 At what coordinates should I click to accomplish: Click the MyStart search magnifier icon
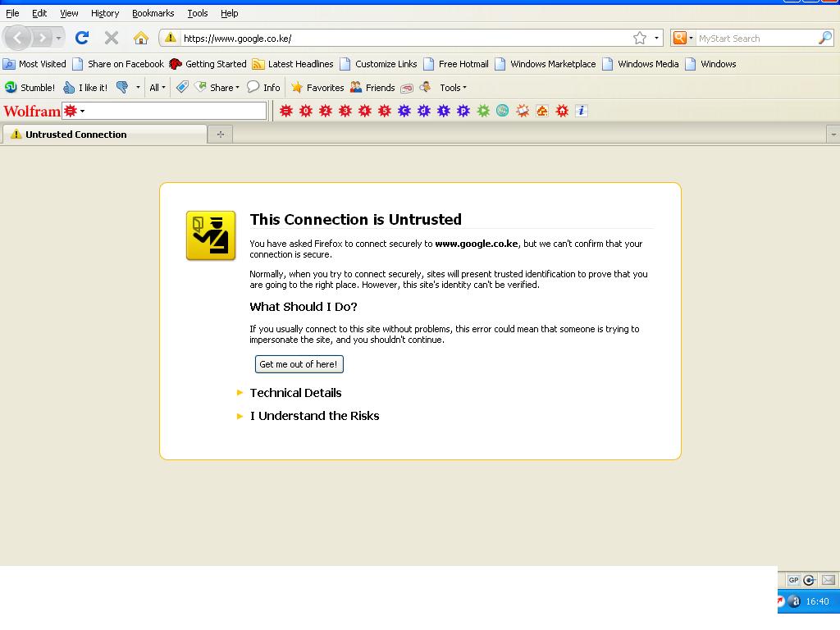click(825, 38)
